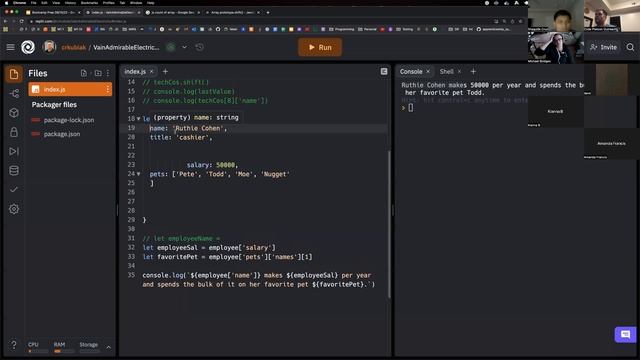Click Chrome back navigation arrow
Viewport: 640px width, 360px height.
point(5,21)
